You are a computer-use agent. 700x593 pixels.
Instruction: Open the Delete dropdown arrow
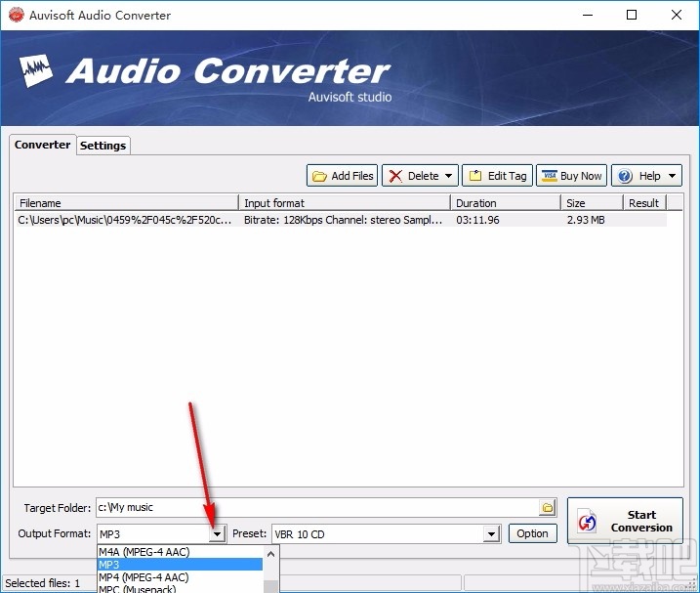pyautogui.click(x=449, y=176)
